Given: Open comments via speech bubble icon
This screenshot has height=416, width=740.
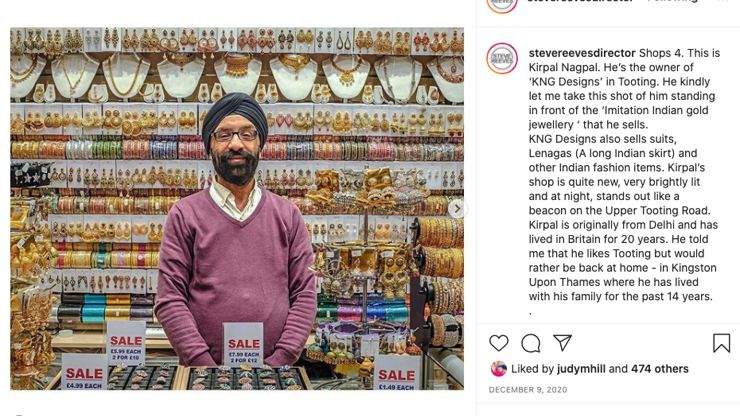Looking at the screenshot, I should [x=530, y=343].
